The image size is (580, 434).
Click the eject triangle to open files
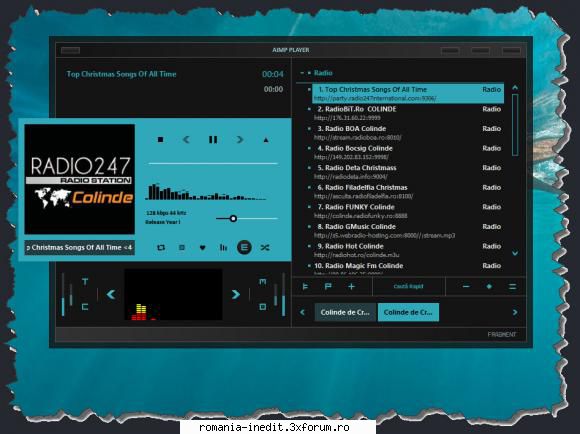click(x=266, y=140)
